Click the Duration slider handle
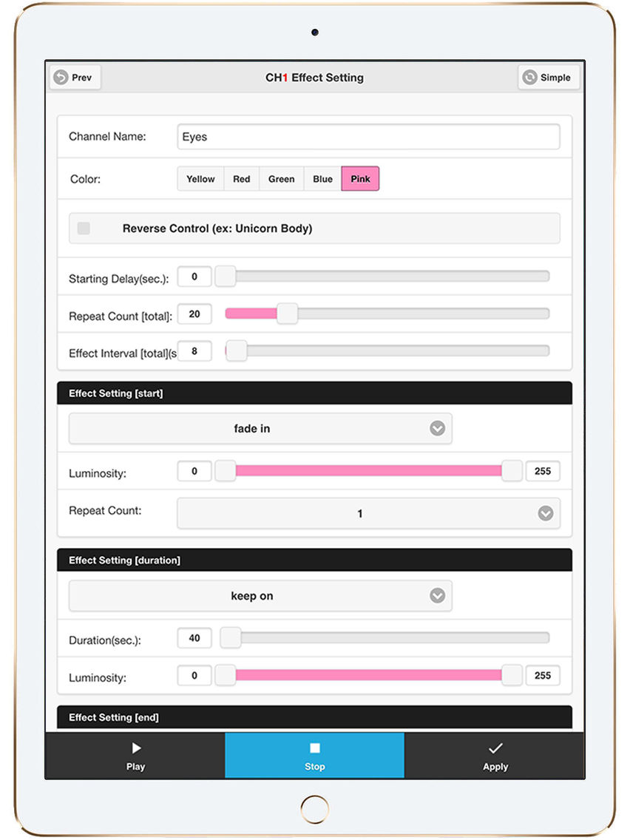 [x=231, y=638]
